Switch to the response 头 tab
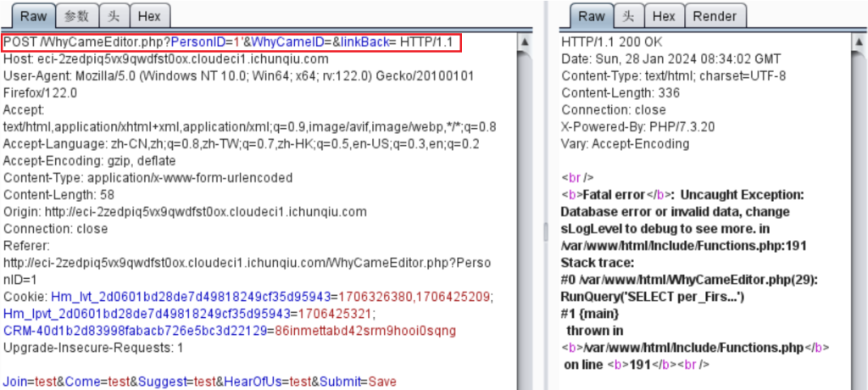This screenshot has height=390, width=868. point(628,16)
